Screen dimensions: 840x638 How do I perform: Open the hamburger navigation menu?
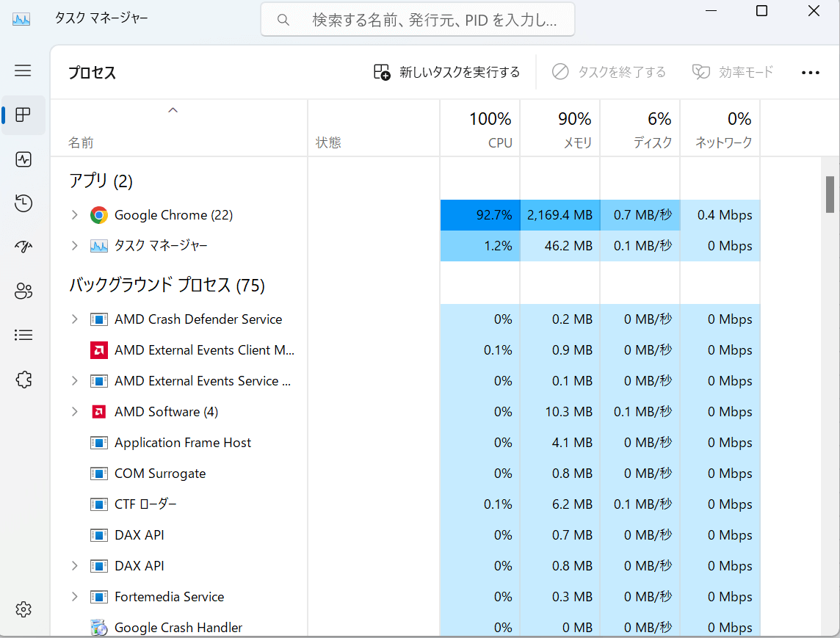pos(23,70)
